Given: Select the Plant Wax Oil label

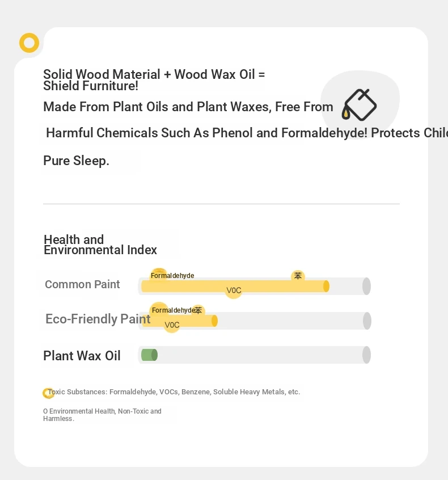Looking at the screenshot, I should [82, 356].
